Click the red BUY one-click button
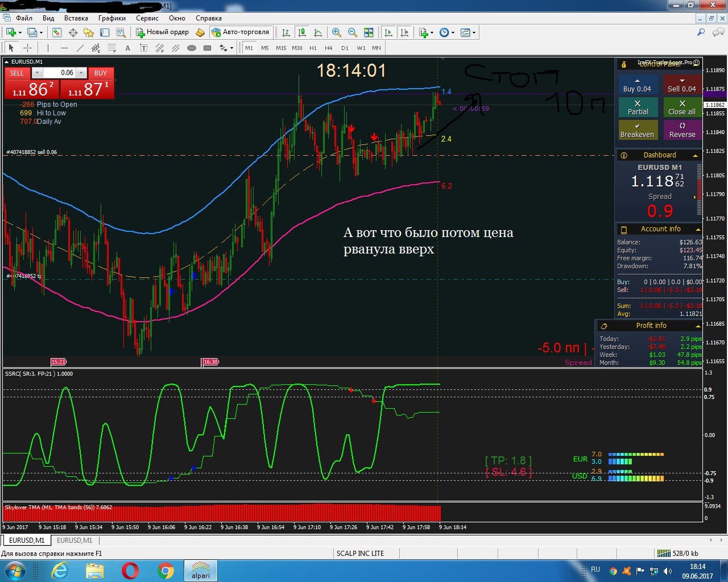Screen dimensions: 728x582 tap(101, 73)
